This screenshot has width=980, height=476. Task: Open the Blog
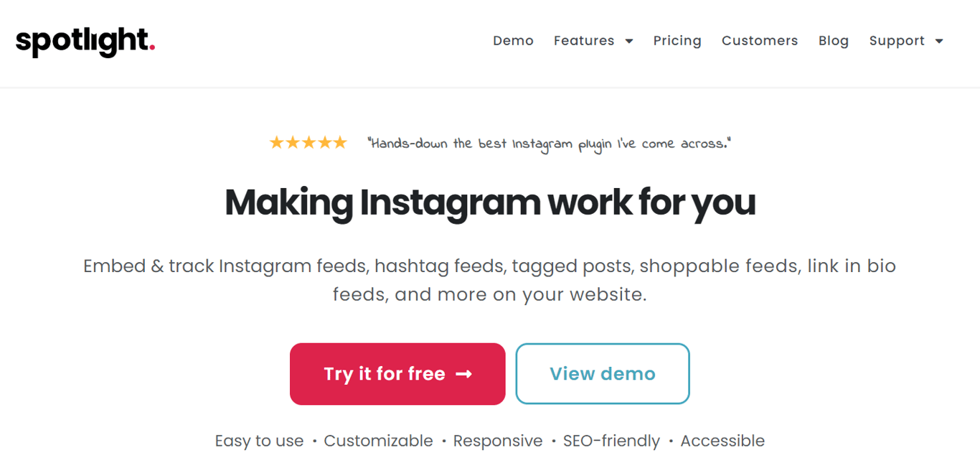click(833, 41)
